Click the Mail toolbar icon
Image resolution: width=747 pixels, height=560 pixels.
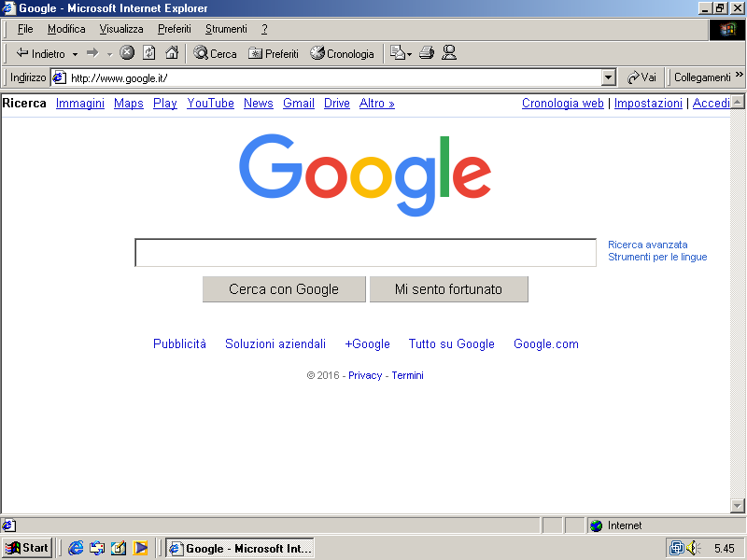[x=401, y=53]
